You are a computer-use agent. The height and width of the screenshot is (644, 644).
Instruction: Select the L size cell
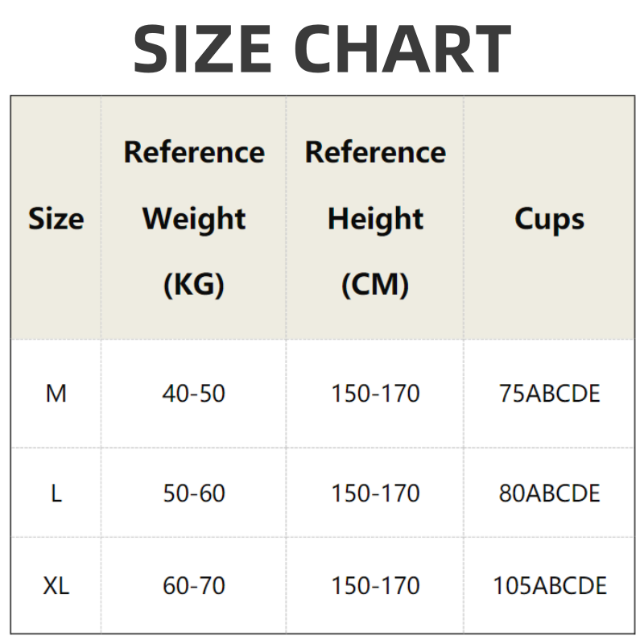(56, 493)
